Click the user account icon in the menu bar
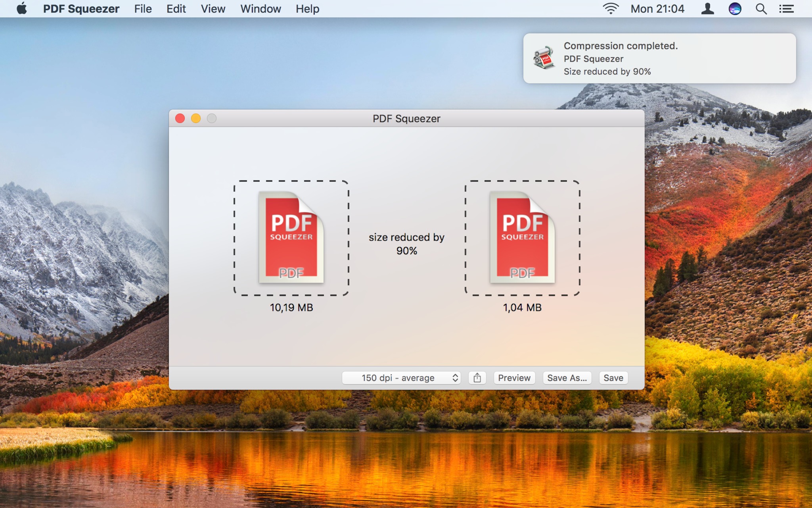Viewport: 812px width, 508px height. coord(707,9)
